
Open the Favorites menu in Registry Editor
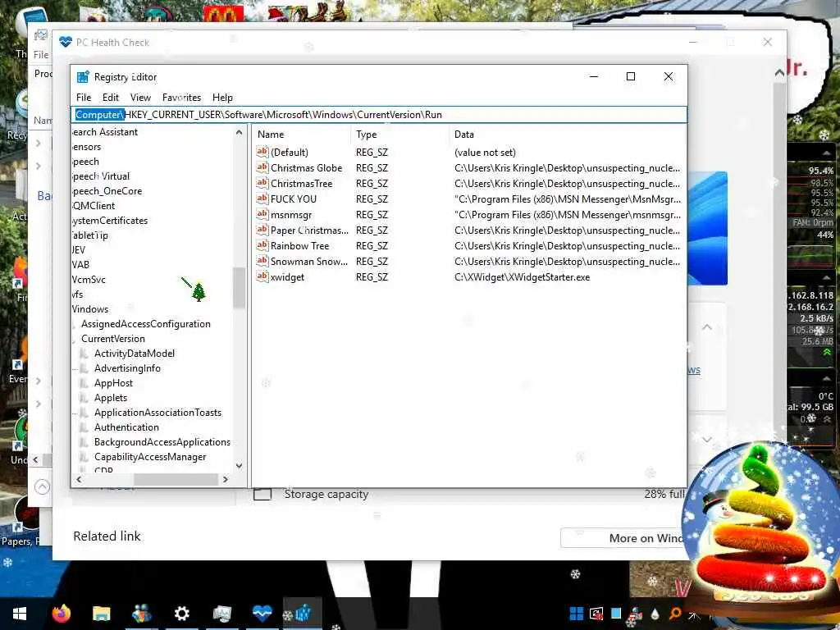[181, 98]
